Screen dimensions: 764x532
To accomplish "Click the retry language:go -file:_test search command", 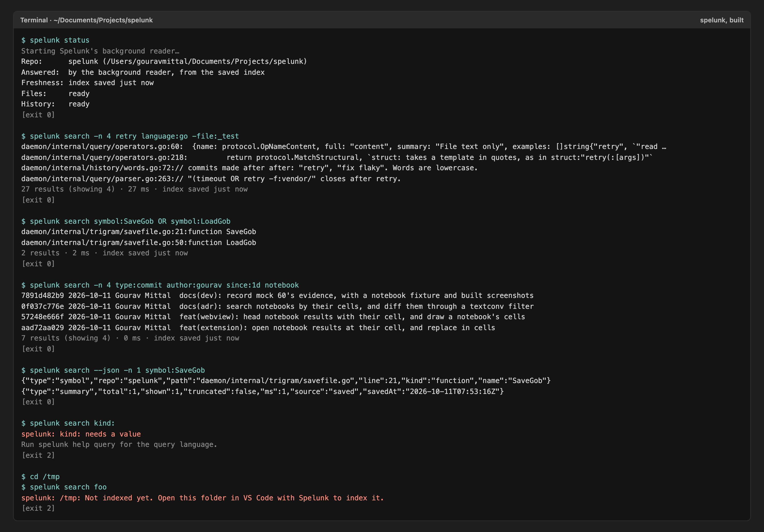I will tap(130, 136).
